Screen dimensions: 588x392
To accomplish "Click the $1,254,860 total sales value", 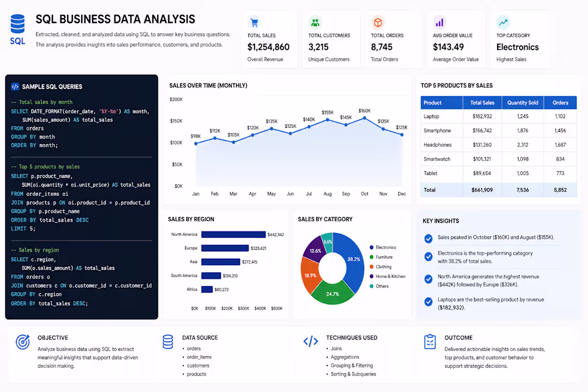I will (x=268, y=47).
